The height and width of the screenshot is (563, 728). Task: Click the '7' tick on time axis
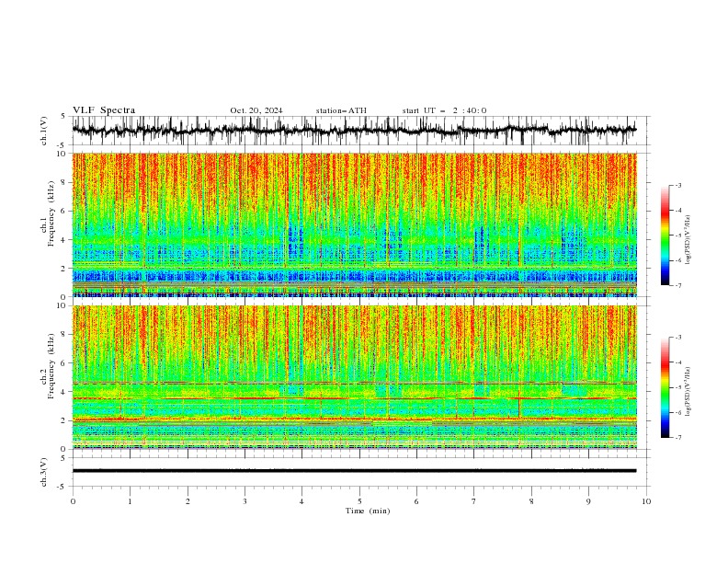click(474, 501)
